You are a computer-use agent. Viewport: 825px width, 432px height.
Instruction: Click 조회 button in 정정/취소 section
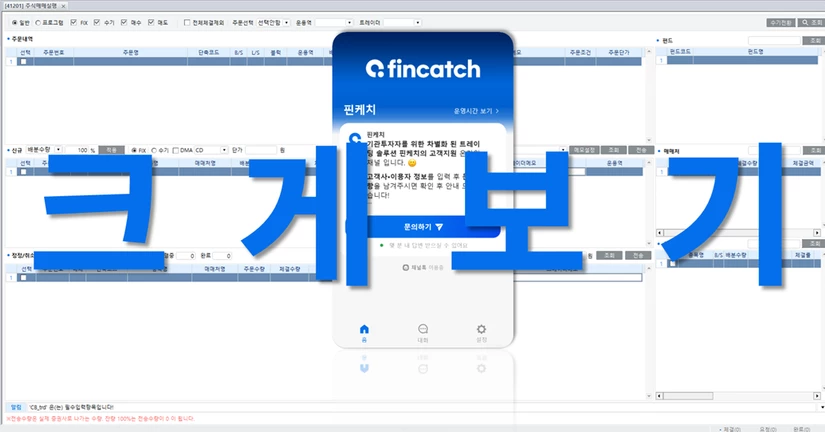[609, 255]
